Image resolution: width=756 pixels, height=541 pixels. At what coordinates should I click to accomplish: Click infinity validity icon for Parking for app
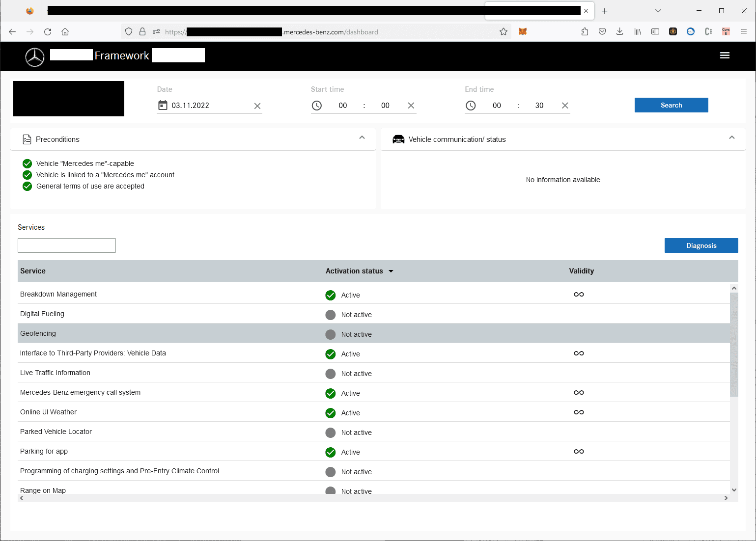point(579,452)
